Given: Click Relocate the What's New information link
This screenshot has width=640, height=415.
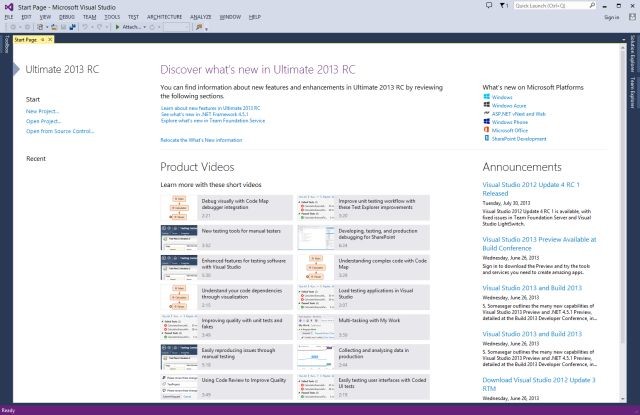Looking at the screenshot, I should coord(201,140).
